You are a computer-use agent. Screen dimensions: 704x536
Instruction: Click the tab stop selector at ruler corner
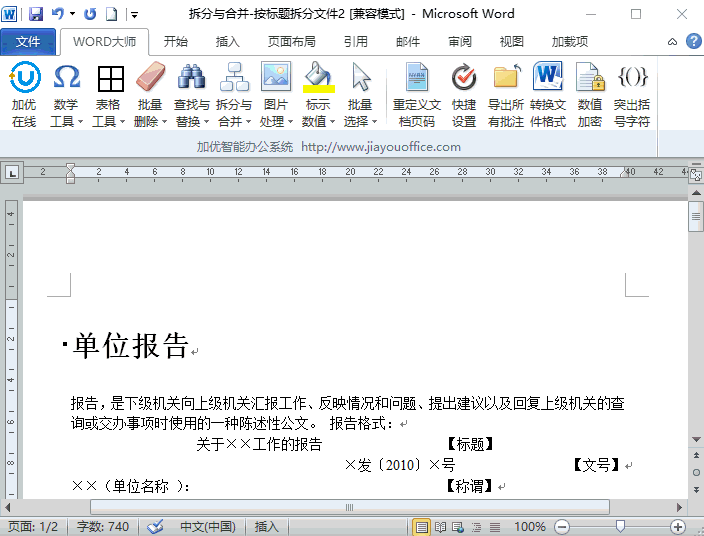click(x=12, y=172)
